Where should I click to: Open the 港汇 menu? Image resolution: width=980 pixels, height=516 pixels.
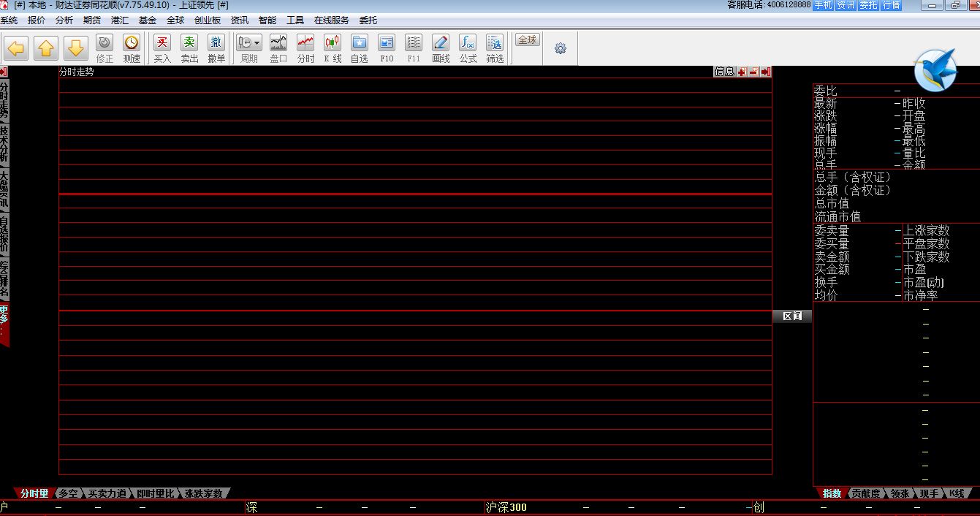pos(119,20)
